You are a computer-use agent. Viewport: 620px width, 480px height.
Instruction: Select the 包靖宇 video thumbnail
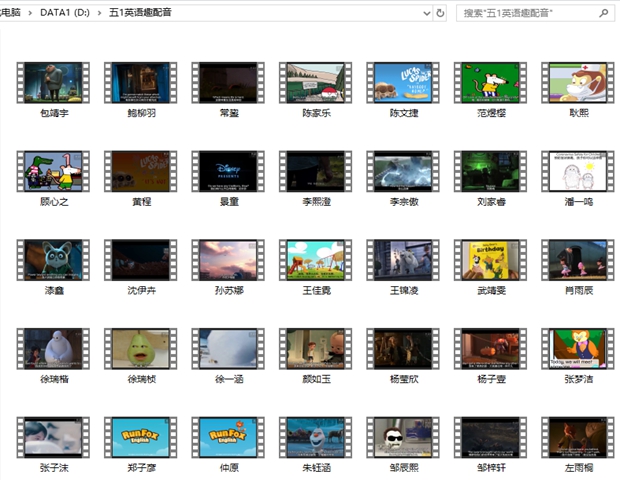(x=53, y=83)
